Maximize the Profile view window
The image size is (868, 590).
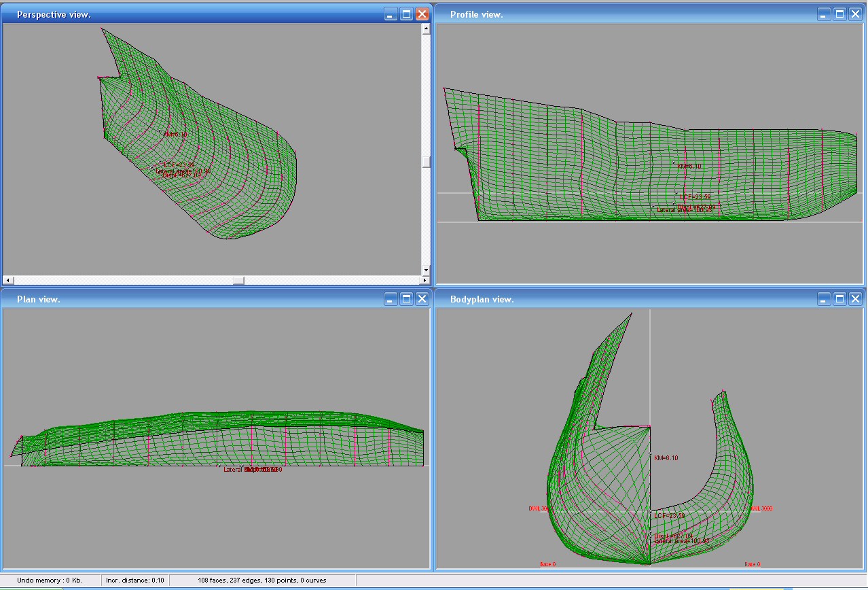tap(839, 14)
